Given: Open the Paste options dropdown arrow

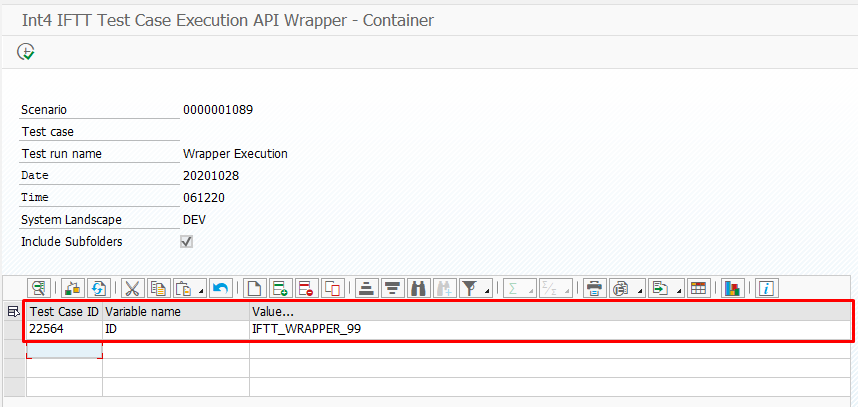Looking at the screenshot, I should click(202, 291).
